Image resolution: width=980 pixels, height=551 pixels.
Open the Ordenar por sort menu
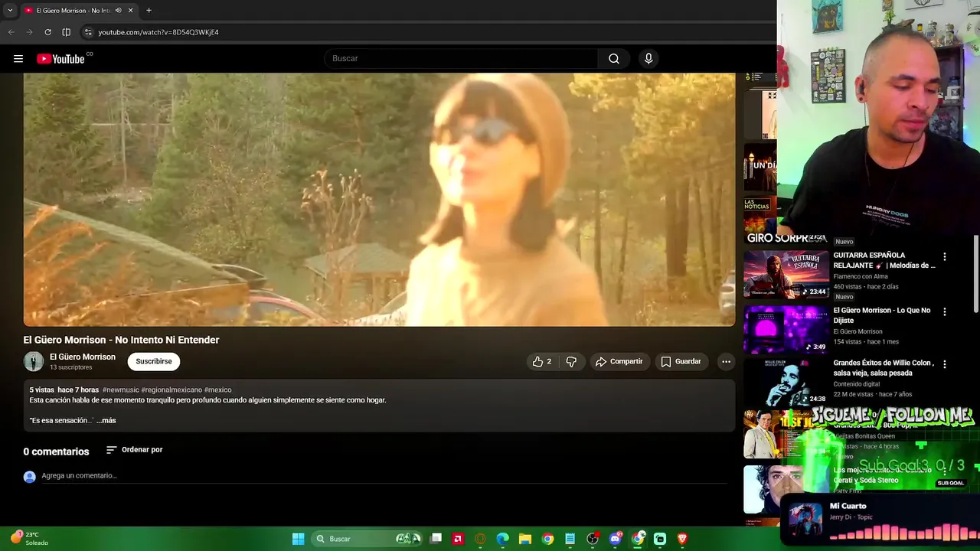click(135, 450)
